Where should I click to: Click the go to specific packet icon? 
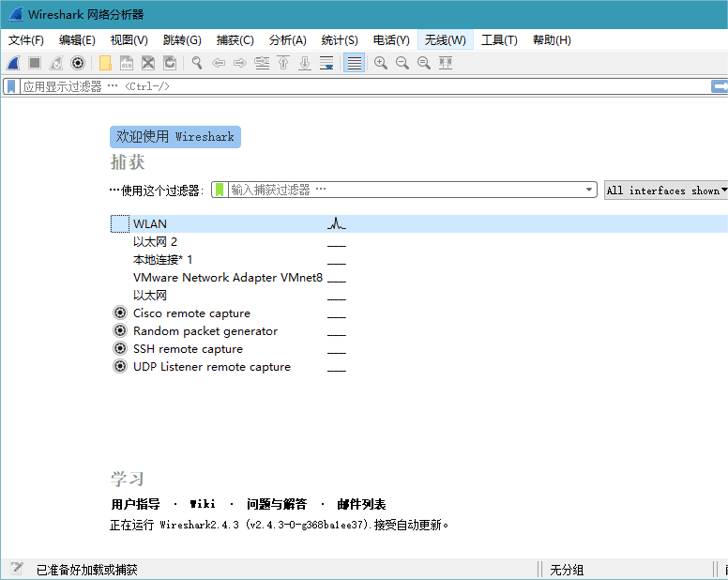262,63
